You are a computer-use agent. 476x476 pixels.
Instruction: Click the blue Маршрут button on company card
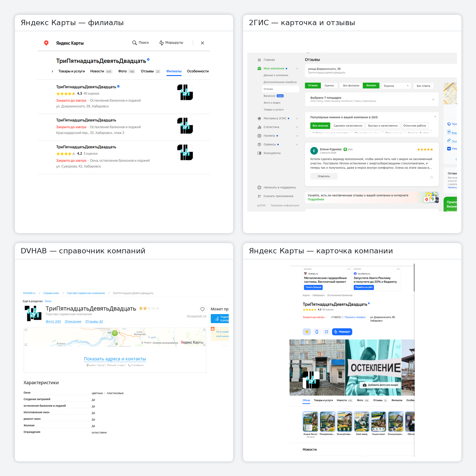pos(342,332)
